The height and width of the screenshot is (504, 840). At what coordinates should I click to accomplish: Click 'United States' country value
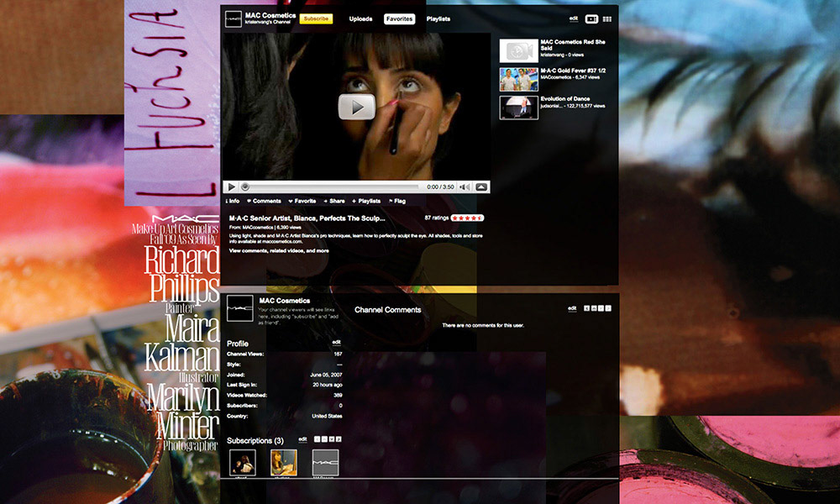[x=327, y=416]
